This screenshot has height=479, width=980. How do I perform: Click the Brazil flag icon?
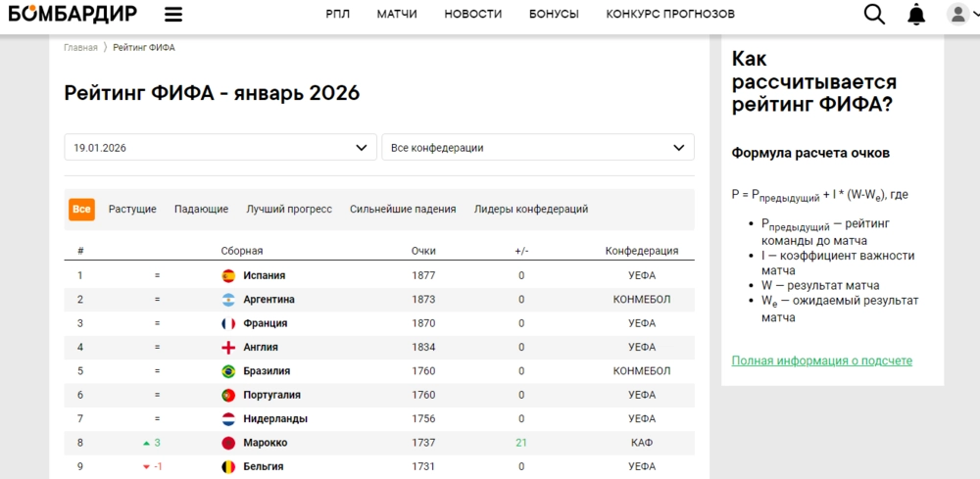(228, 372)
